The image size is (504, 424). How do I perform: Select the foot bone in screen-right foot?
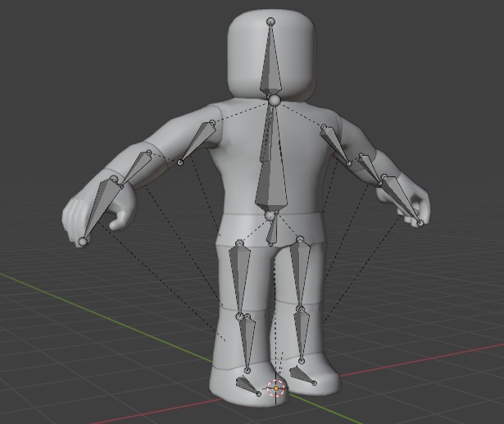(x=302, y=376)
